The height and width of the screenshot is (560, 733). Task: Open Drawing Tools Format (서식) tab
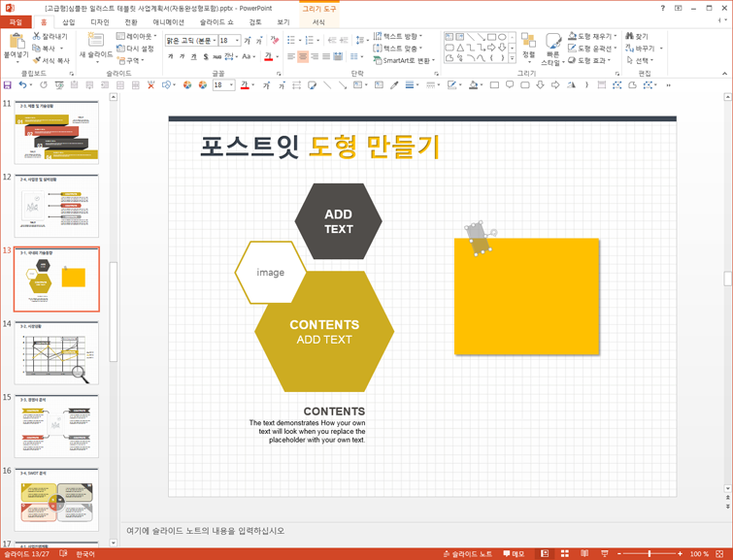(x=318, y=22)
